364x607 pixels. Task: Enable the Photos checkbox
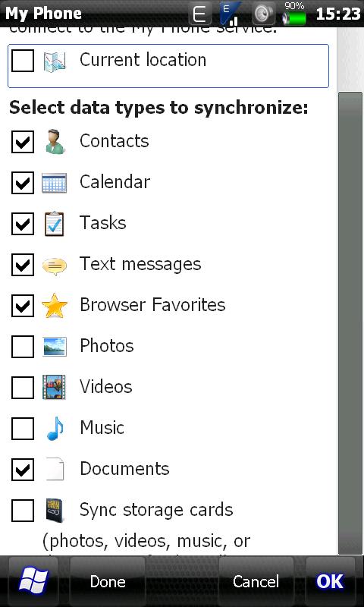click(x=23, y=347)
